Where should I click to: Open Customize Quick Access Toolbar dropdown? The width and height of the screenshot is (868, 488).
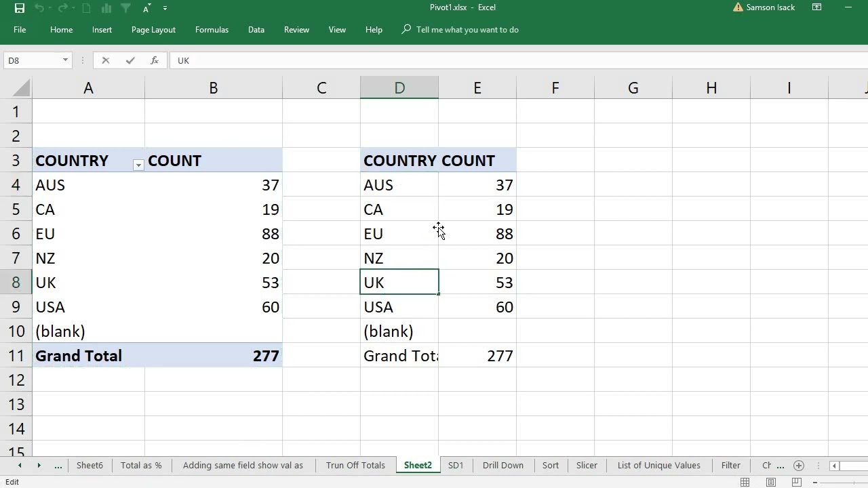165,8
